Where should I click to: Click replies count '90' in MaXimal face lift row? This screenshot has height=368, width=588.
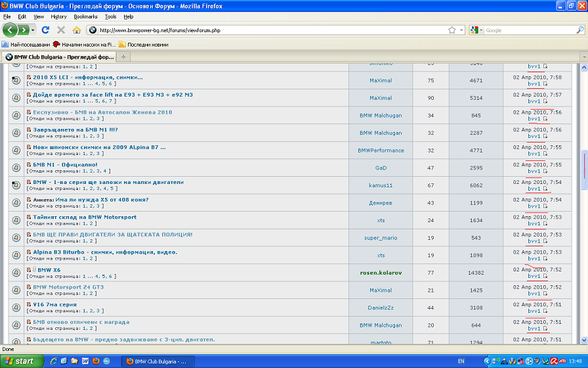(430, 98)
